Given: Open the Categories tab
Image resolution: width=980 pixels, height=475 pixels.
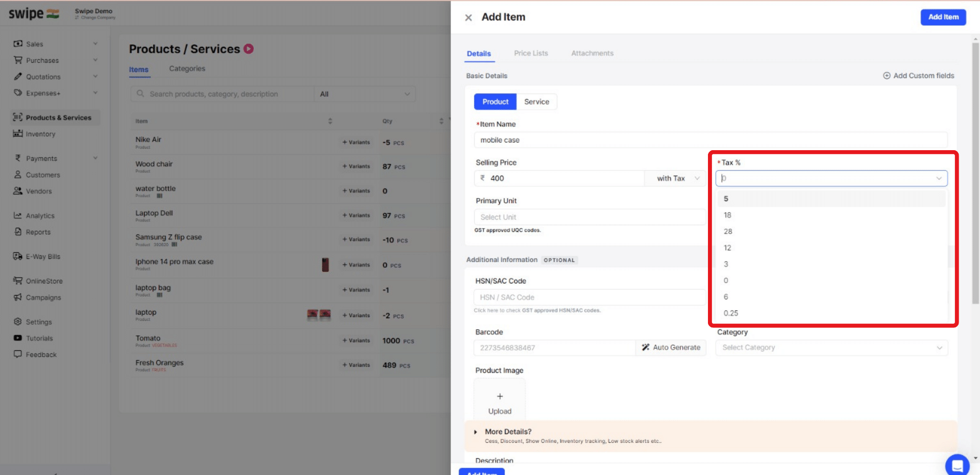Looking at the screenshot, I should tap(187, 68).
